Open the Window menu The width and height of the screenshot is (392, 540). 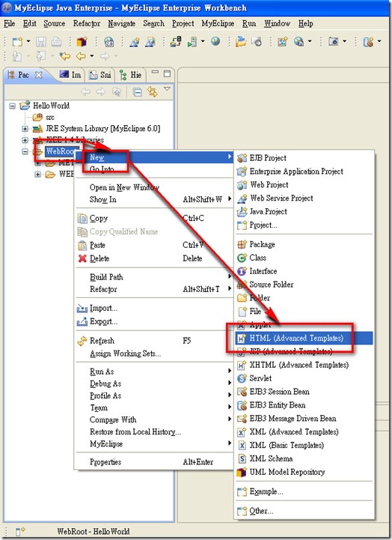(277, 23)
